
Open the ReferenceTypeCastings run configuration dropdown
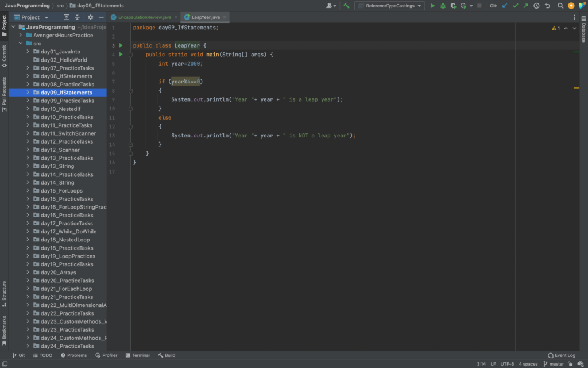[x=389, y=6]
